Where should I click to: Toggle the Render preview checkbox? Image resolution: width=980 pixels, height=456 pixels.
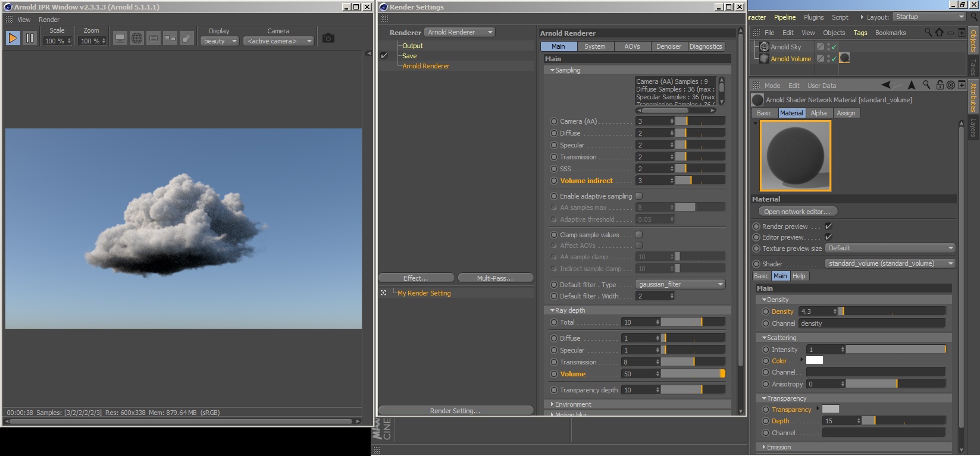point(828,227)
